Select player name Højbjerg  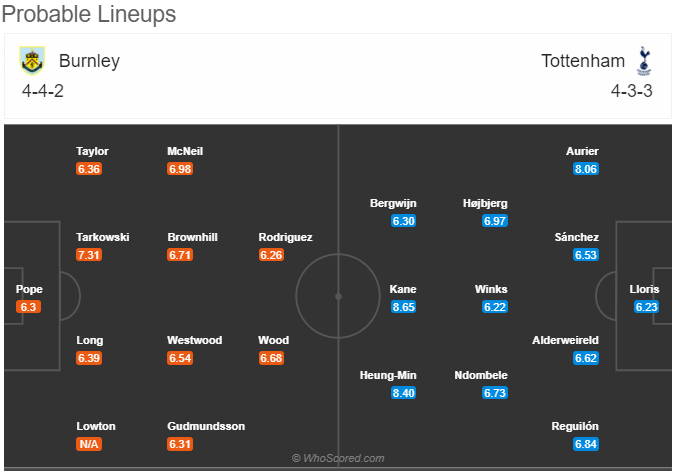click(x=485, y=203)
